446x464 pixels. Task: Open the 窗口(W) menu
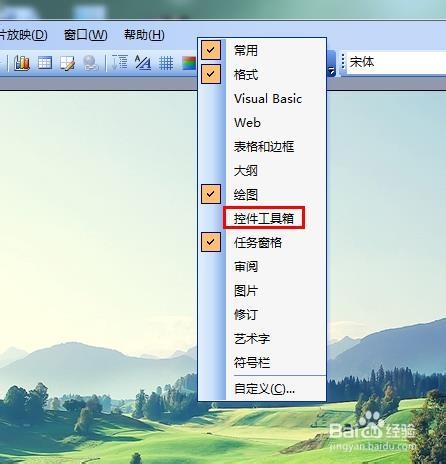pos(86,35)
